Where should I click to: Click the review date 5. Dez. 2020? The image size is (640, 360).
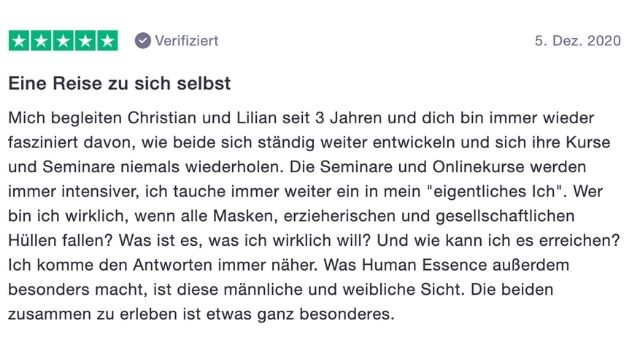[578, 41]
